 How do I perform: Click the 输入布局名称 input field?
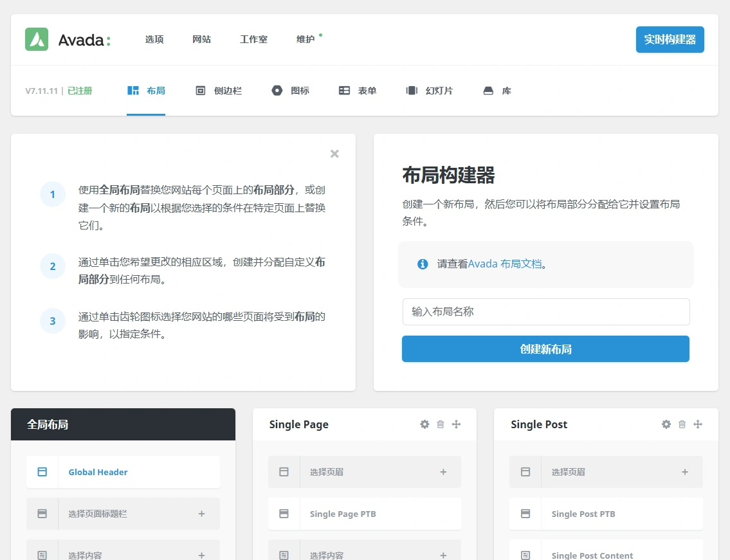(545, 312)
